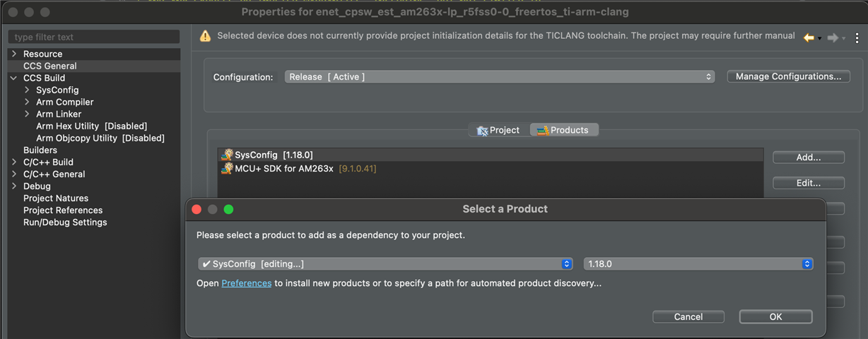Select Project References in the tree
This screenshot has width=868, height=339.
point(63,210)
